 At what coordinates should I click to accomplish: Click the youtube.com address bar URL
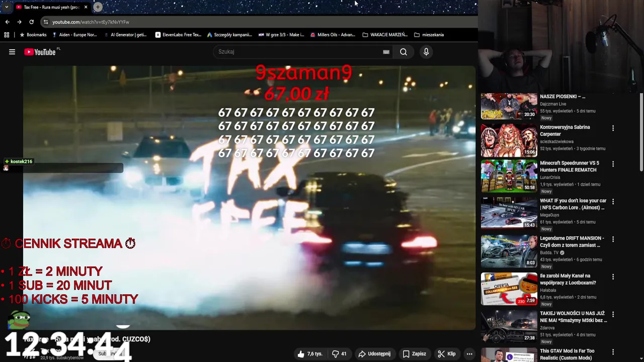[91, 22]
